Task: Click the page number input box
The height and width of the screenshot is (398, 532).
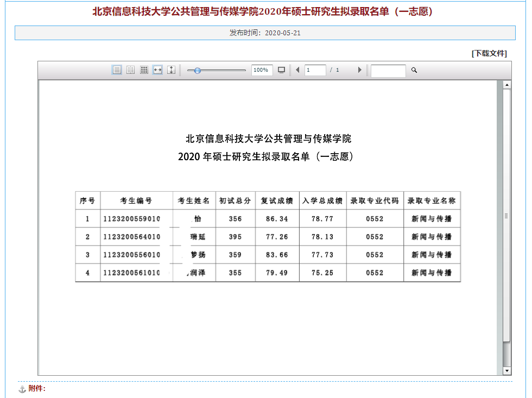Action: pyautogui.click(x=315, y=70)
